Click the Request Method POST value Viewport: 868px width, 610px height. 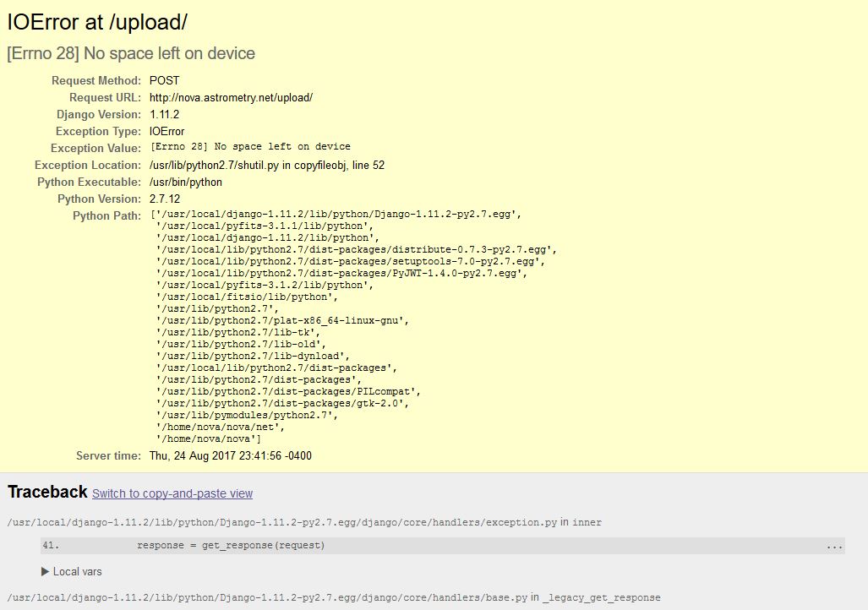coord(164,80)
